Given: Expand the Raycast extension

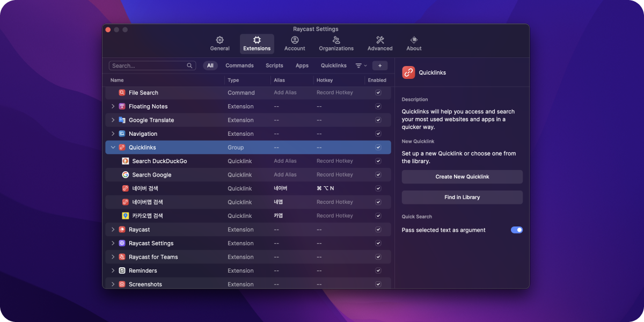Looking at the screenshot, I should pyautogui.click(x=113, y=230).
